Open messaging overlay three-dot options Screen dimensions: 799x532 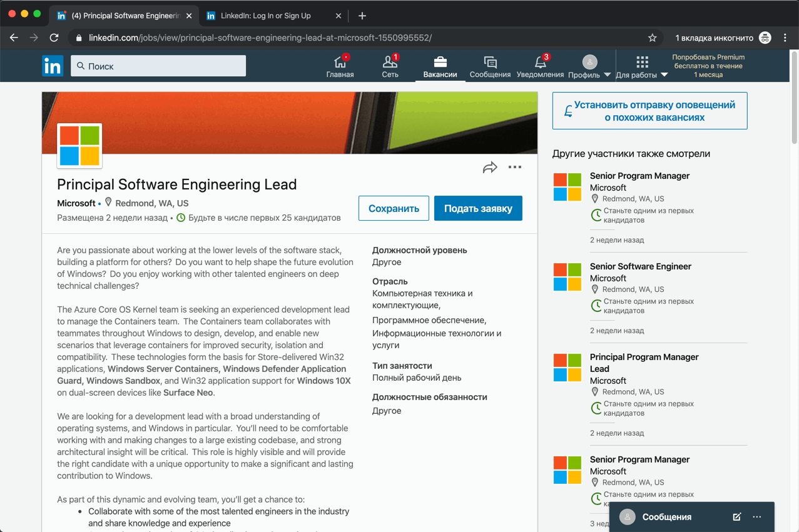pos(757,517)
